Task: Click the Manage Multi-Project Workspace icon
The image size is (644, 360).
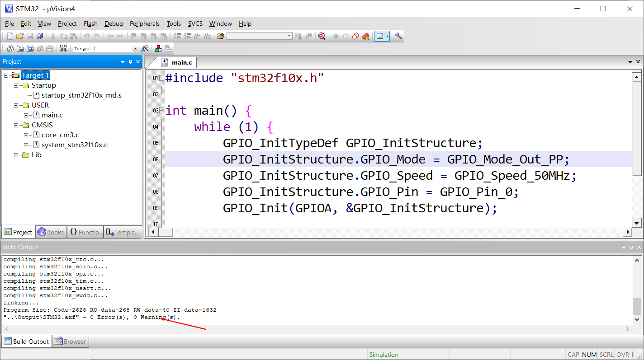Action: (168, 48)
